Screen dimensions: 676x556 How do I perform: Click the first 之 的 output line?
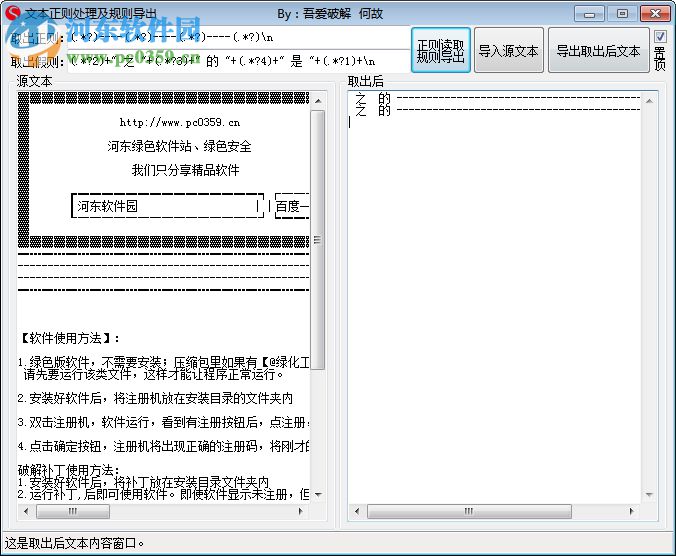[x=496, y=99]
